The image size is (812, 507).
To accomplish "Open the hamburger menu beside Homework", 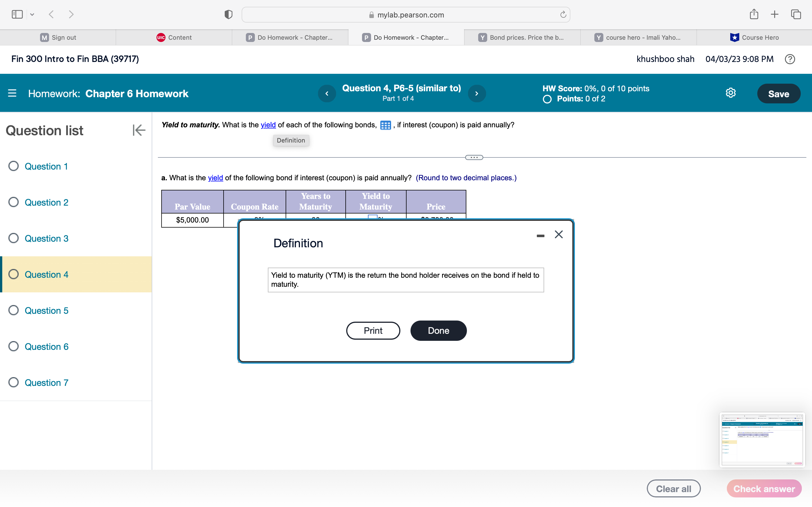I will tap(12, 93).
